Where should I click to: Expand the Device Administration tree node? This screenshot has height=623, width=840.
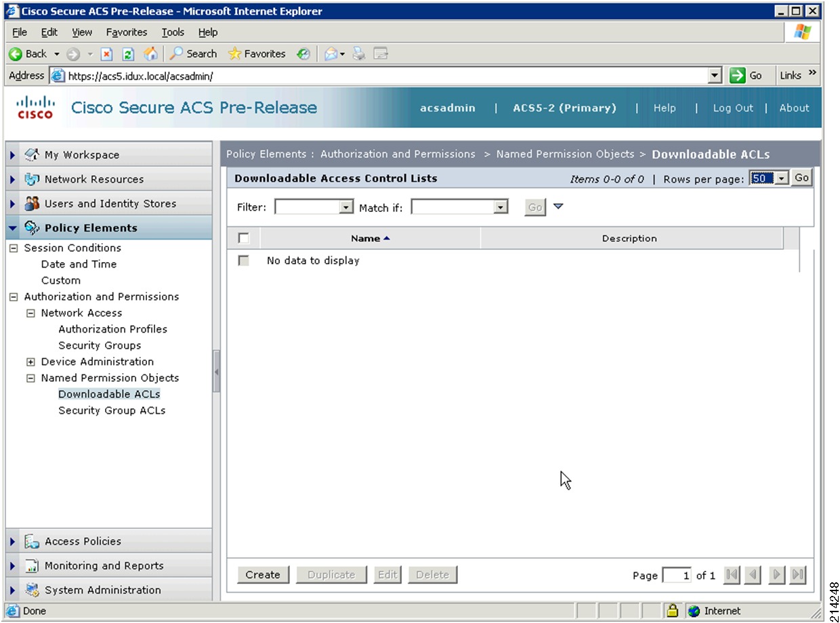[30, 362]
